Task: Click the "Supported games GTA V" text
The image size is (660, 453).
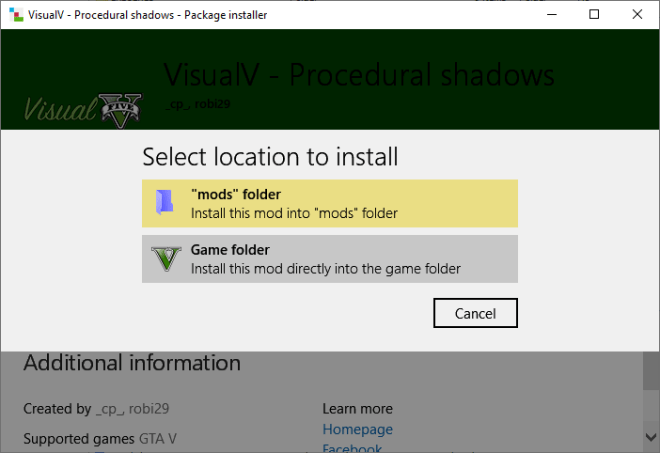Action: (x=100, y=439)
